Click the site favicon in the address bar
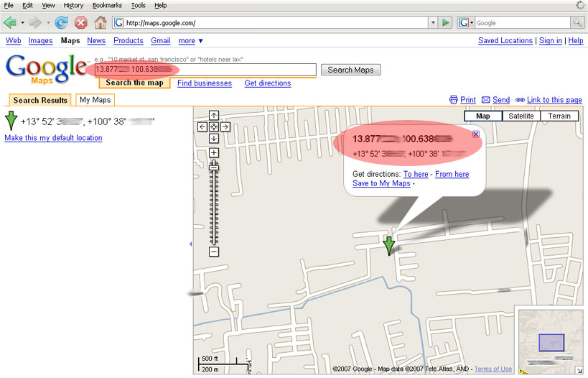The width and height of the screenshot is (588, 378). 118,22
